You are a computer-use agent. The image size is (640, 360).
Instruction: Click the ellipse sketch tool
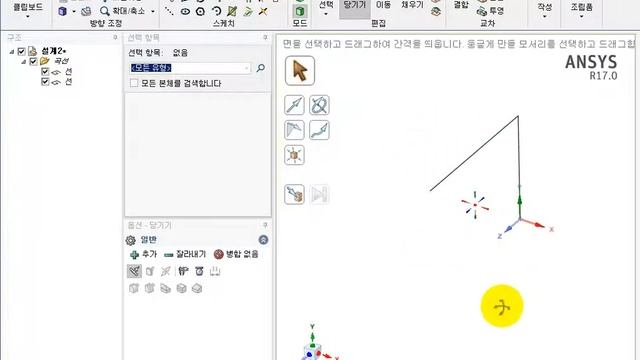[185, 11]
